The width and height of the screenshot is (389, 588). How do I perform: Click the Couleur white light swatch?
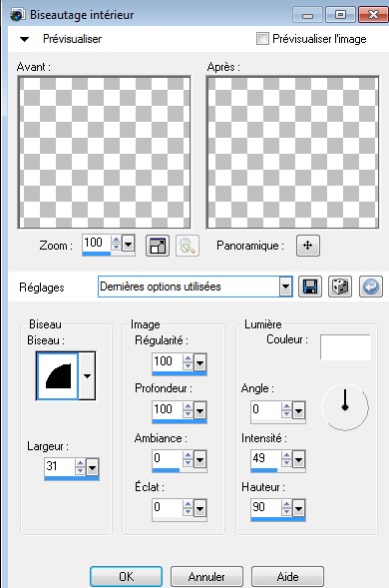pyautogui.click(x=345, y=346)
